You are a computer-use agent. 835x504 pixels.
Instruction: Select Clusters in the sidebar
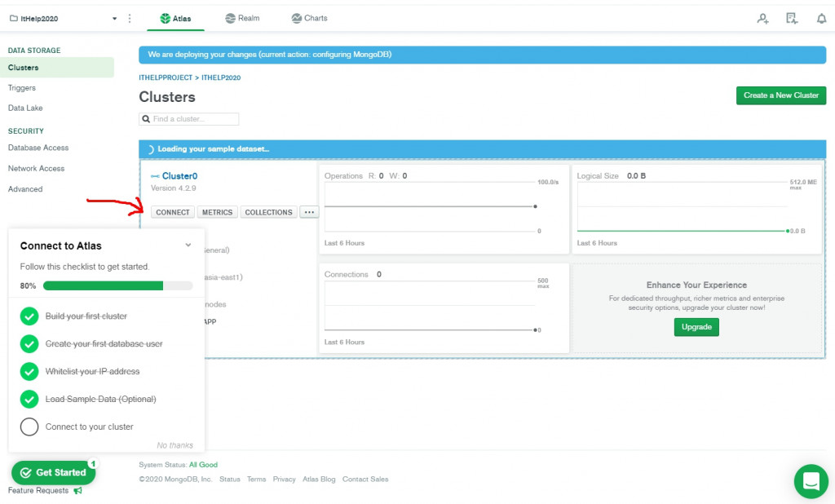(57, 68)
